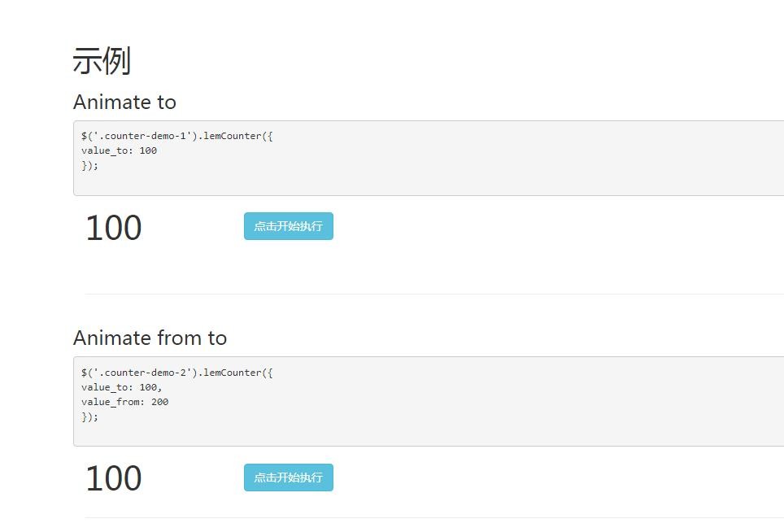The width and height of the screenshot is (784, 532).
Task: Click lemCounter in the counter-demo-1 code line
Action: coord(232,136)
